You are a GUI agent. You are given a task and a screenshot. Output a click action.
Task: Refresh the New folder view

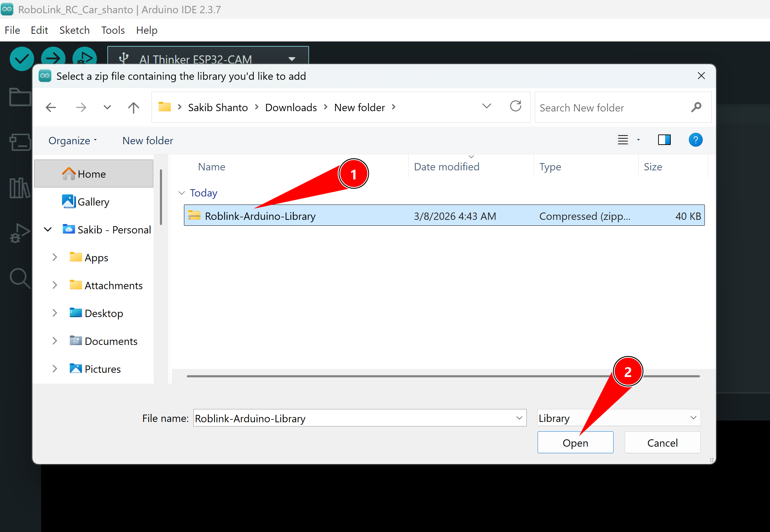516,107
